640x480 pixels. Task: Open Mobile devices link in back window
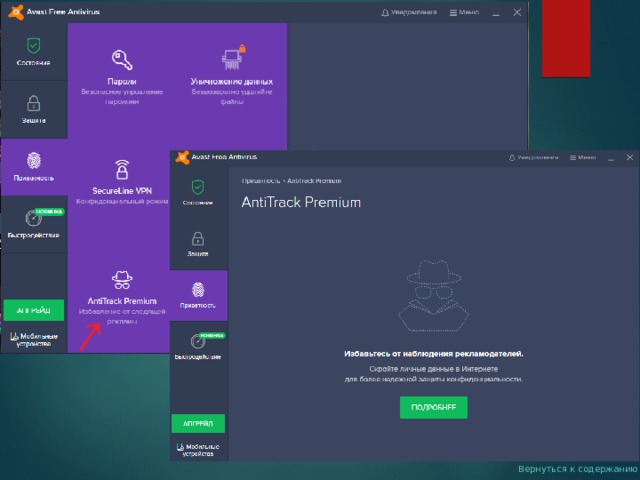click(34, 340)
